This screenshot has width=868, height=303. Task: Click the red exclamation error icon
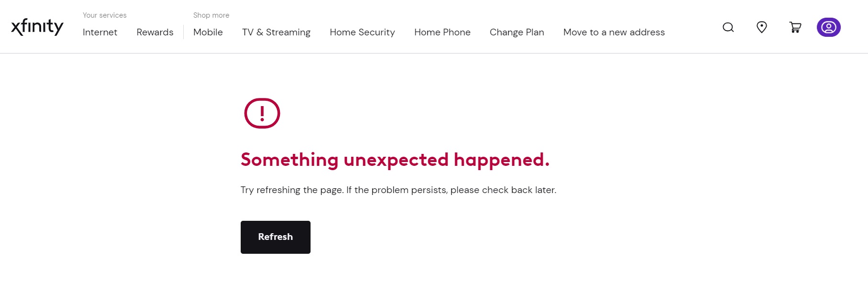(x=262, y=113)
